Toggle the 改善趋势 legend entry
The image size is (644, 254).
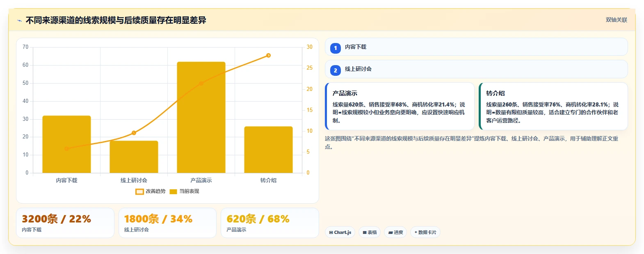click(151, 191)
